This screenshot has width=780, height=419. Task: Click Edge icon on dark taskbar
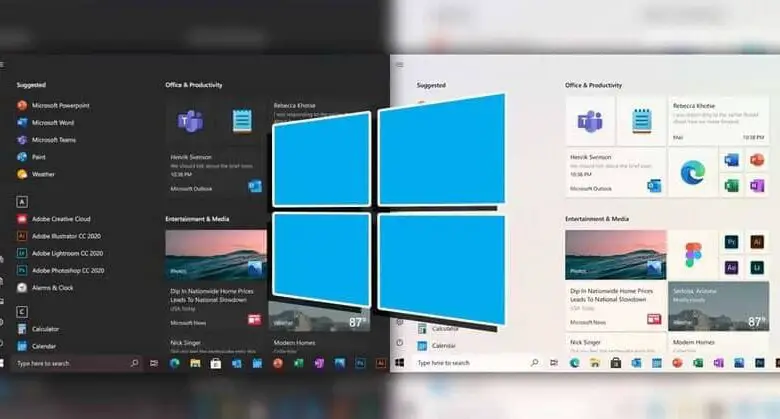point(175,363)
